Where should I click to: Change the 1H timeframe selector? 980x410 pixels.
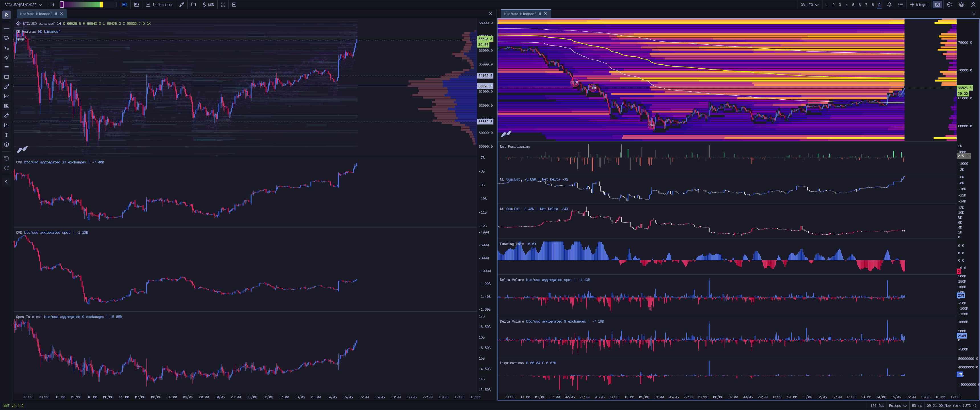click(52, 5)
